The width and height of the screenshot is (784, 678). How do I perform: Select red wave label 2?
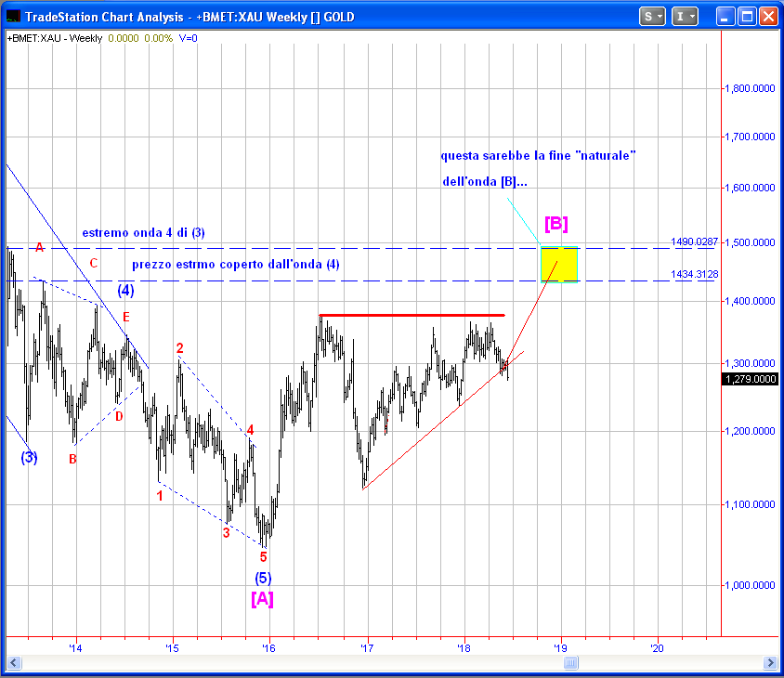[180, 348]
